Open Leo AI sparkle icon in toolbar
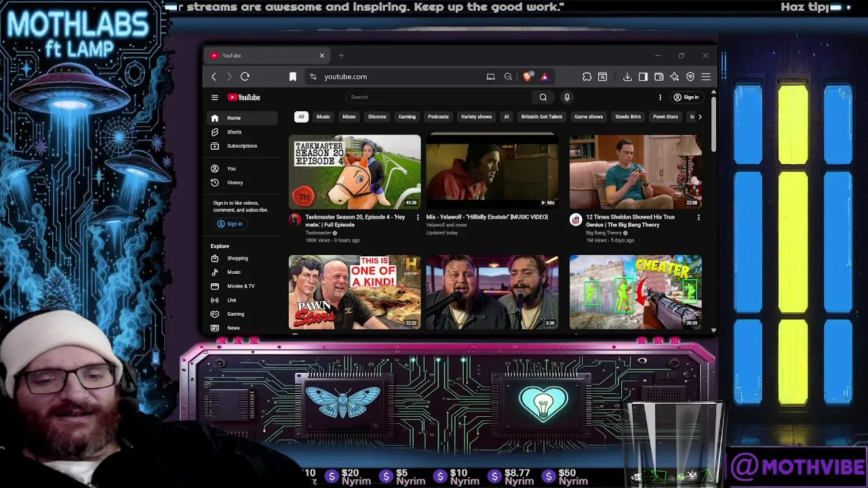The height and width of the screenshot is (488, 868). click(x=674, y=77)
